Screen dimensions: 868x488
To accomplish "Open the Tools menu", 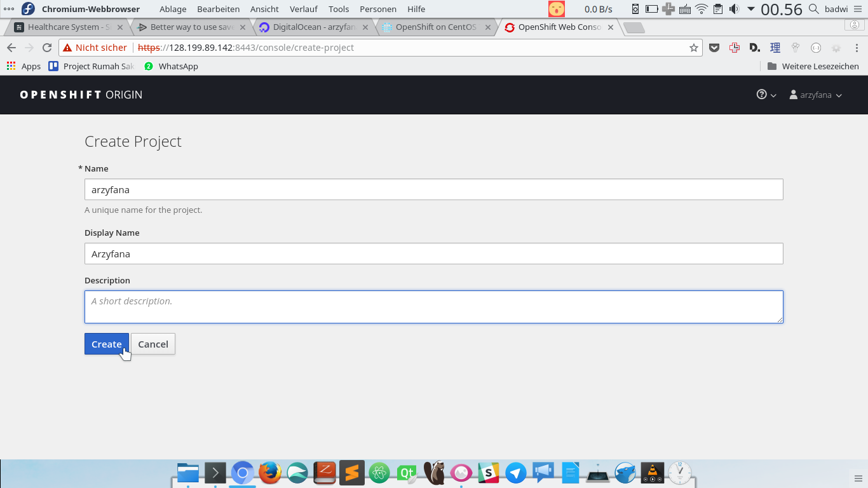I will [x=339, y=9].
